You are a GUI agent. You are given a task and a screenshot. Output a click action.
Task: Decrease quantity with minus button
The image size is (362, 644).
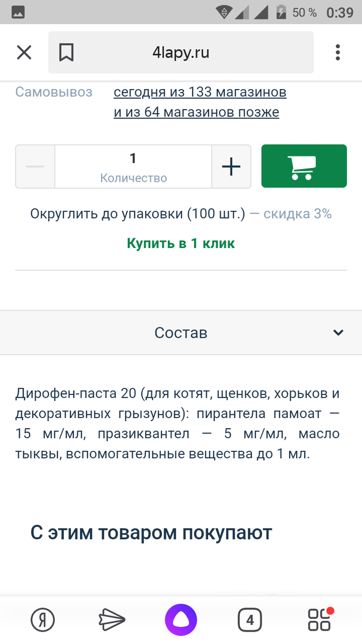(x=35, y=166)
